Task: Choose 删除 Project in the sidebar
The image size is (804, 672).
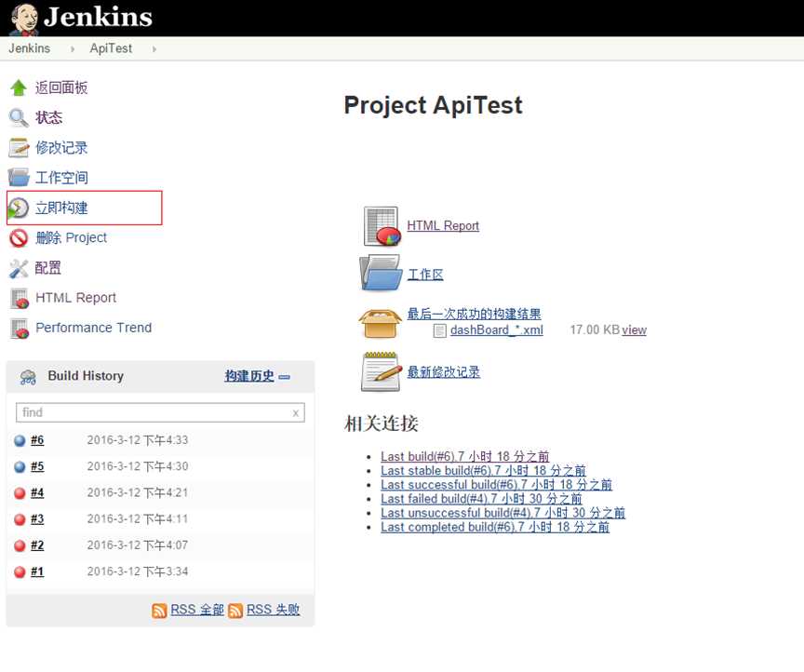Action: point(71,237)
